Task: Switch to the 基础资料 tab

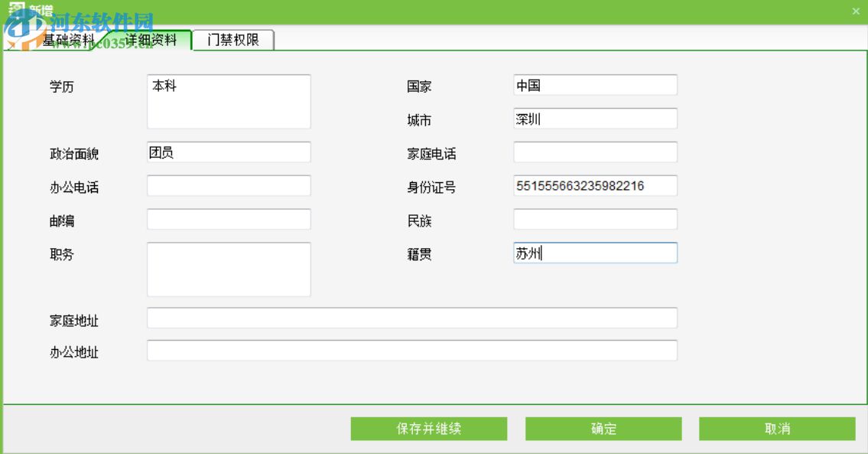Action: coord(69,39)
